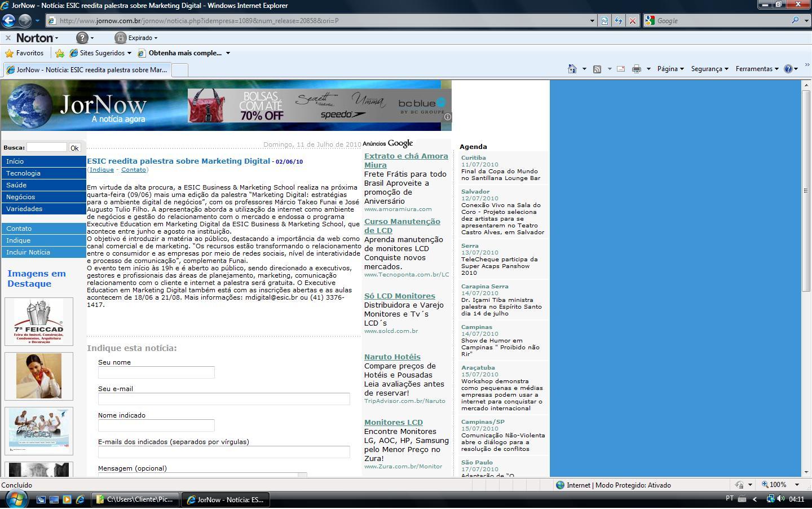Click the magnifier search icon in Google box
The height and width of the screenshot is (509, 812).
(x=795, y=21)
